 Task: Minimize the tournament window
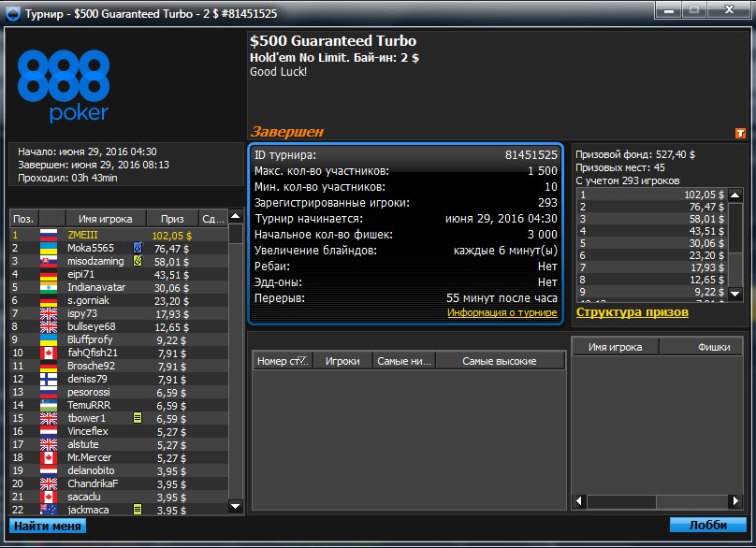[669, 9]
